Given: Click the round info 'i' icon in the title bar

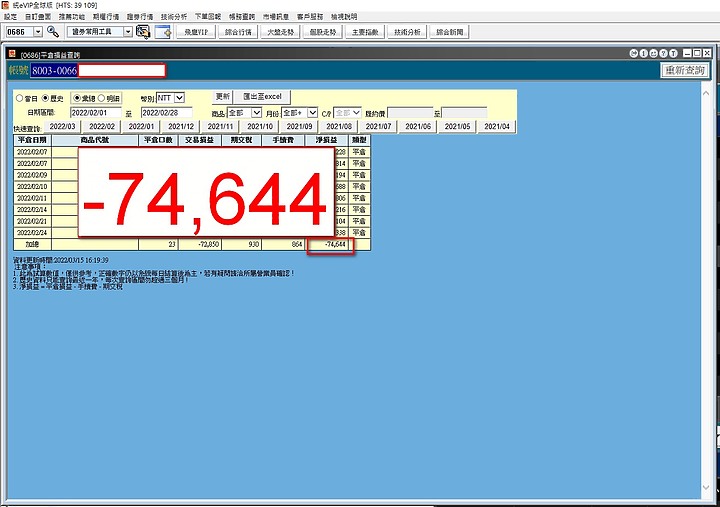Looking at the screenshot, I should click(644, 54).
